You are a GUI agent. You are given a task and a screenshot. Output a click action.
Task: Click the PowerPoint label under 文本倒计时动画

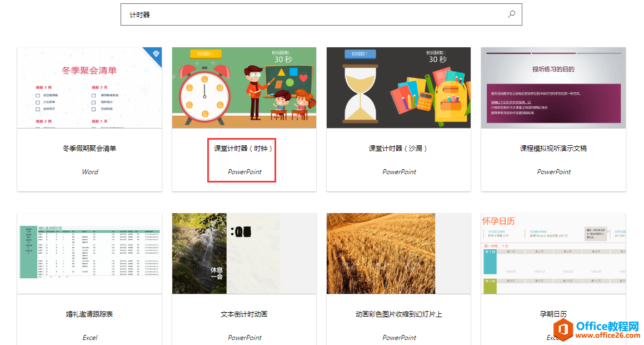tap(244, 338)
